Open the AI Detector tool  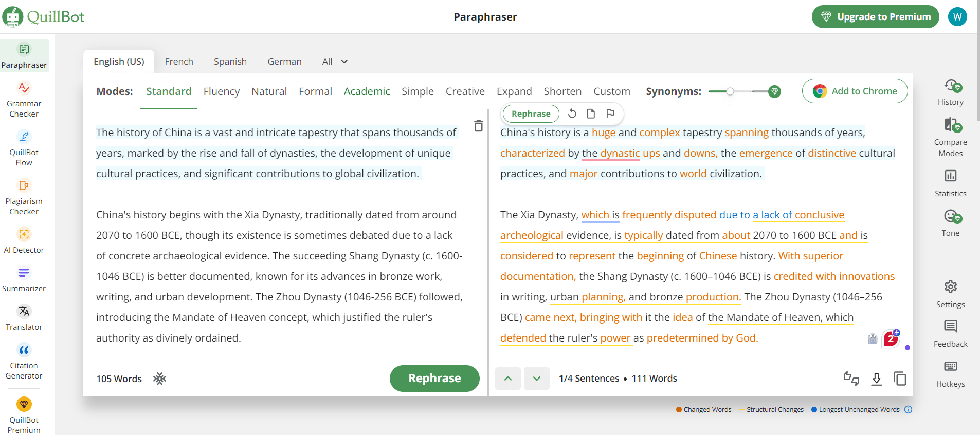point(24,241)
